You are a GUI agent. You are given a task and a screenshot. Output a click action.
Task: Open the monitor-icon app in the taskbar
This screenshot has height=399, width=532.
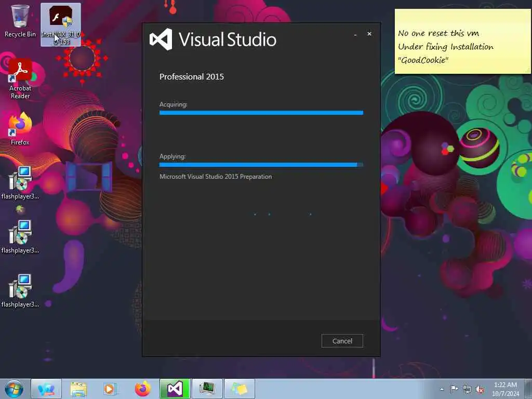click(207, 389)
